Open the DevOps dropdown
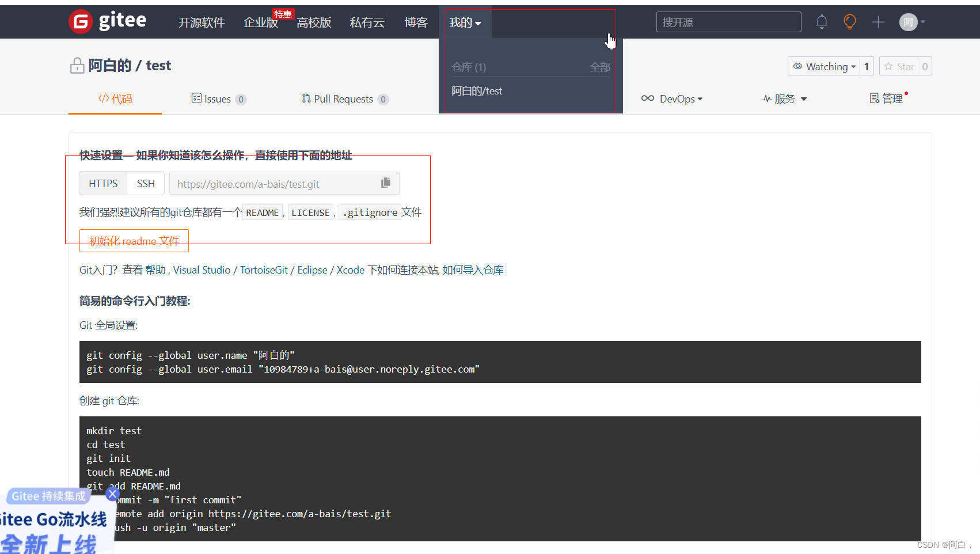 tap(672, 98)
